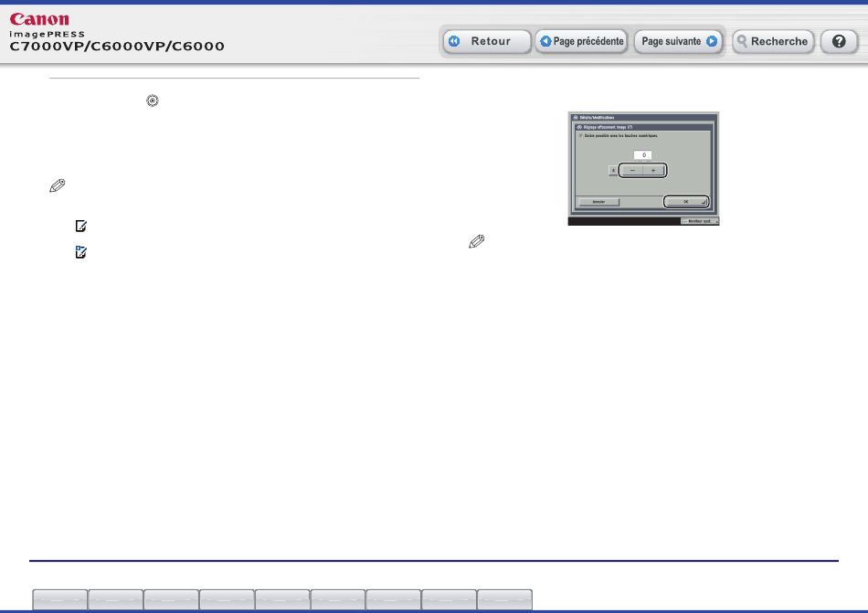Click the memo icon with blue mark
Viewport: 868px width, 613px height.
click(80, 252)
